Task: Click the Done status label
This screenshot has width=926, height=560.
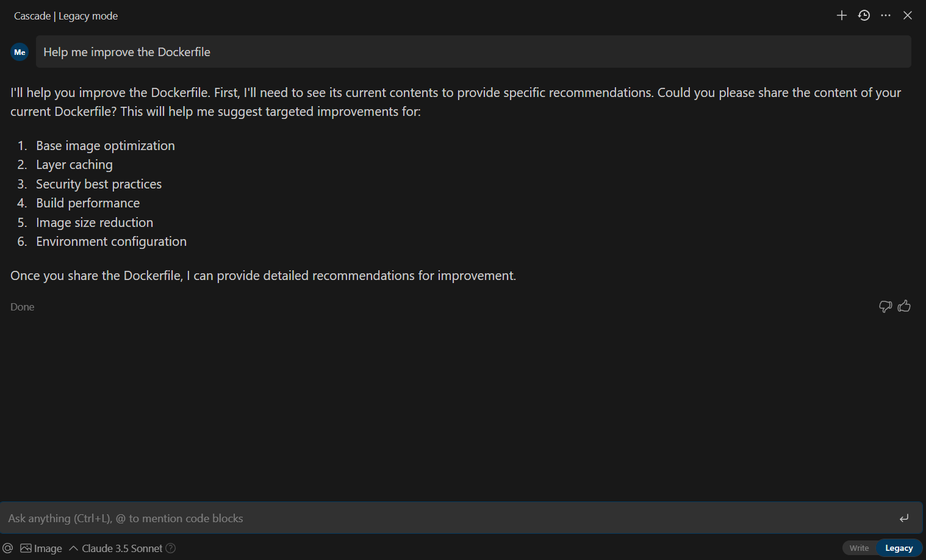Action: [23, 307]
